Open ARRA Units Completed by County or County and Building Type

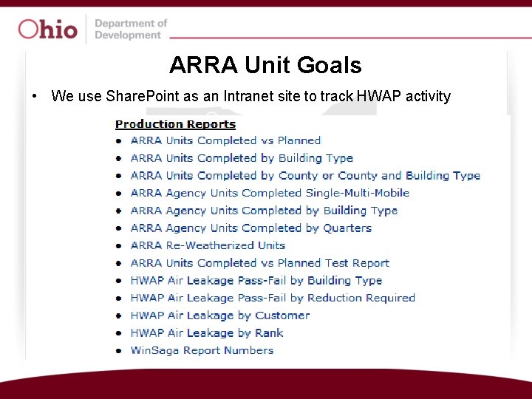click(305, 176)
